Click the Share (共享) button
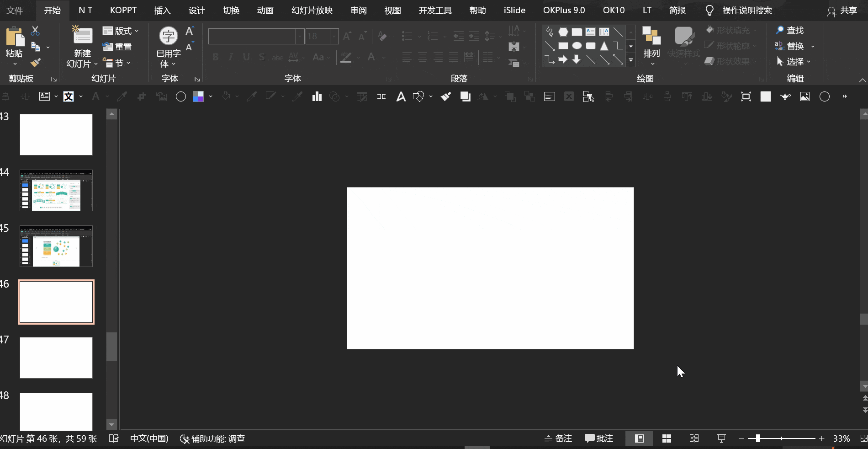 842,11
